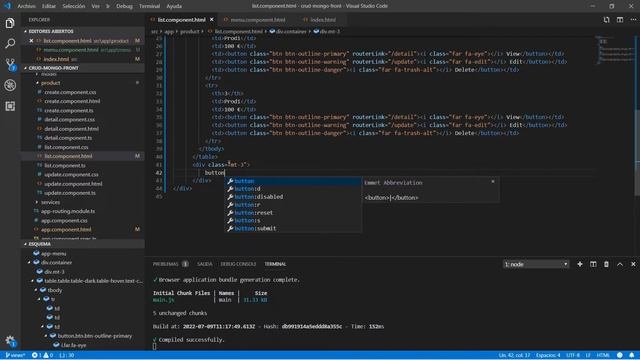Open the Debug menu

(x=124, y=6)
